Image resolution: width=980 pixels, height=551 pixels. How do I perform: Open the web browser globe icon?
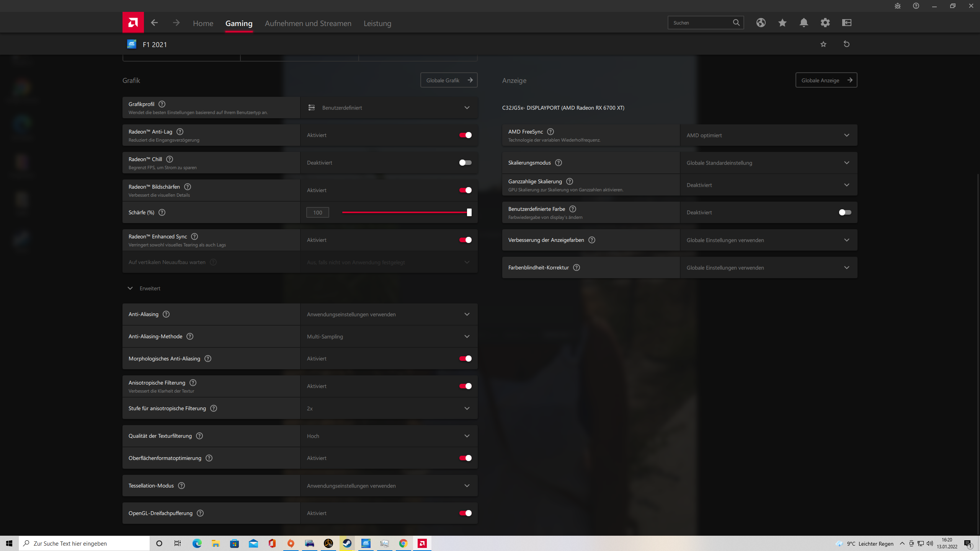click(761, 23)
